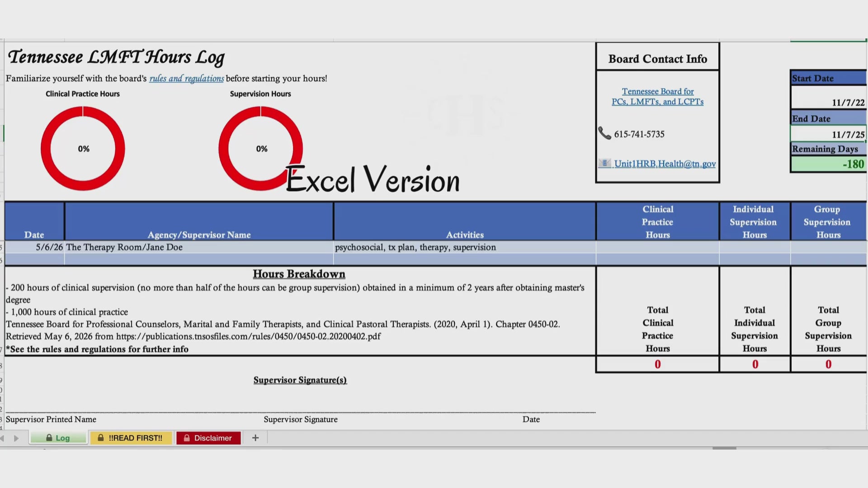Select the Remaining Days value -180

pos(828,164)
